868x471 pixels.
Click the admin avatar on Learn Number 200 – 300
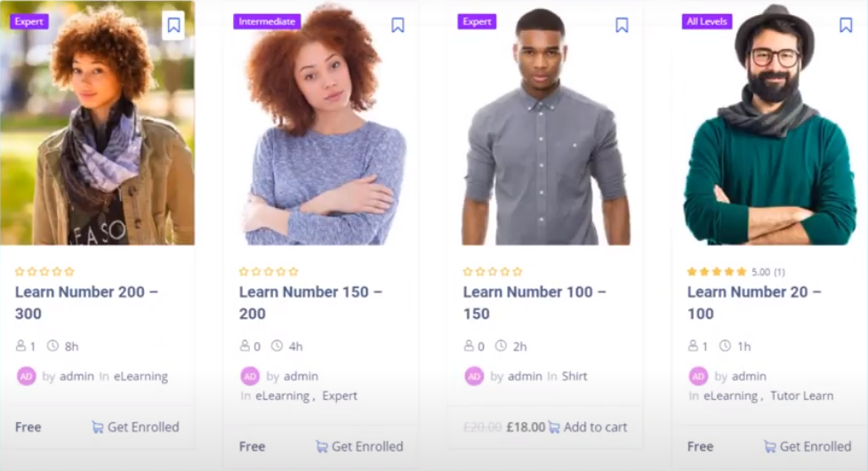(26, 377)
